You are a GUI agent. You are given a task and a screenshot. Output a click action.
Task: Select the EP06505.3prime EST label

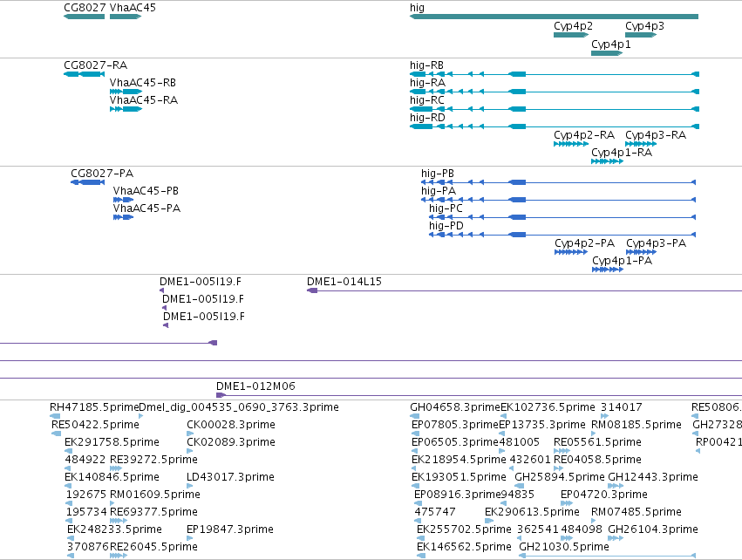tap(455, 442)
